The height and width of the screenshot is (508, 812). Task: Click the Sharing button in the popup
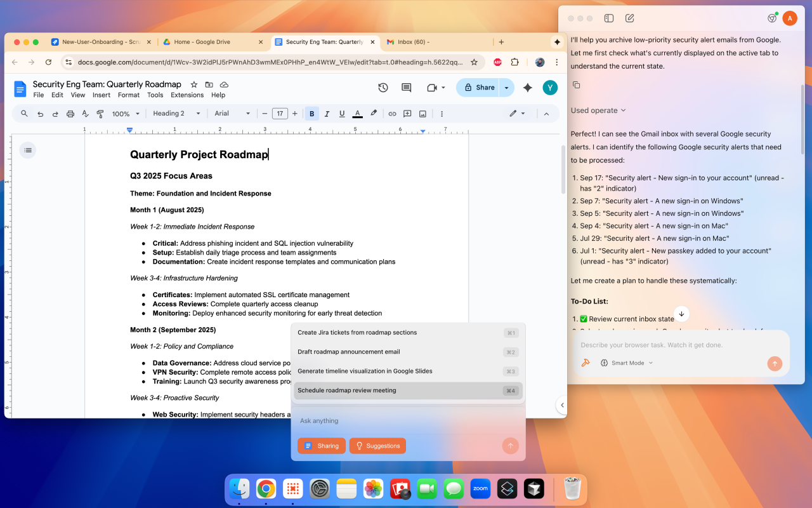pos(322,446)
